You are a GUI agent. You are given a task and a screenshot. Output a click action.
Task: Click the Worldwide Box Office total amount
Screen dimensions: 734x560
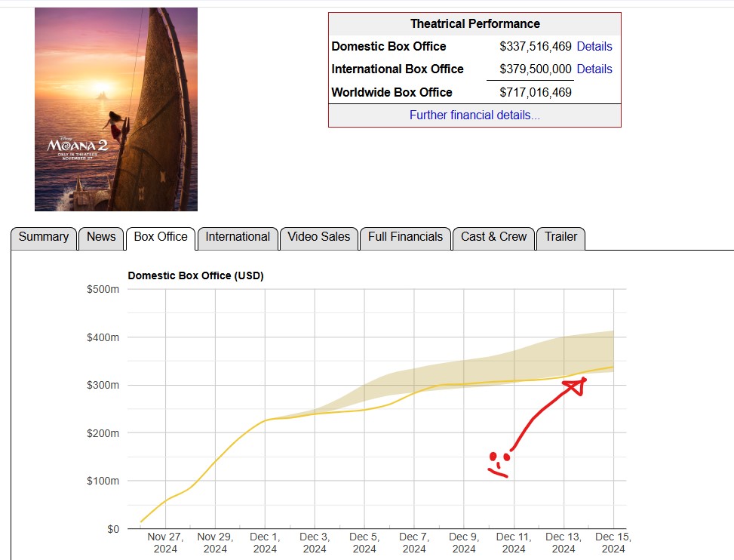(x=536, y=92)
